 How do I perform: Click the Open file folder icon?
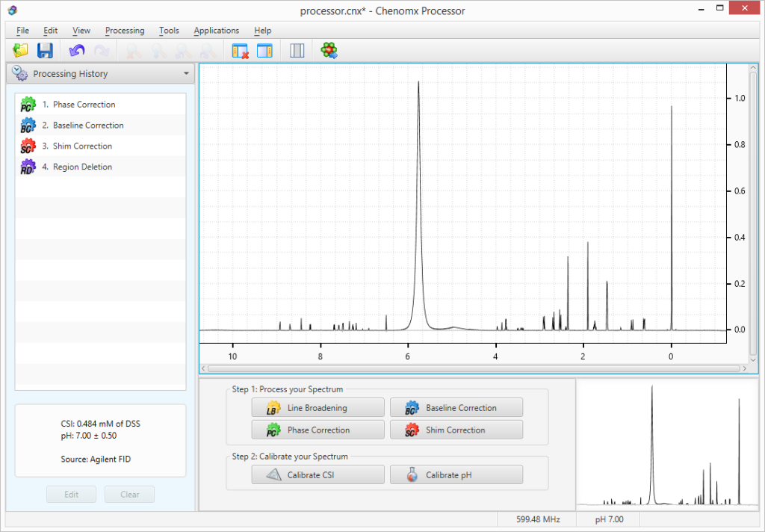click(x=20, y=51)
